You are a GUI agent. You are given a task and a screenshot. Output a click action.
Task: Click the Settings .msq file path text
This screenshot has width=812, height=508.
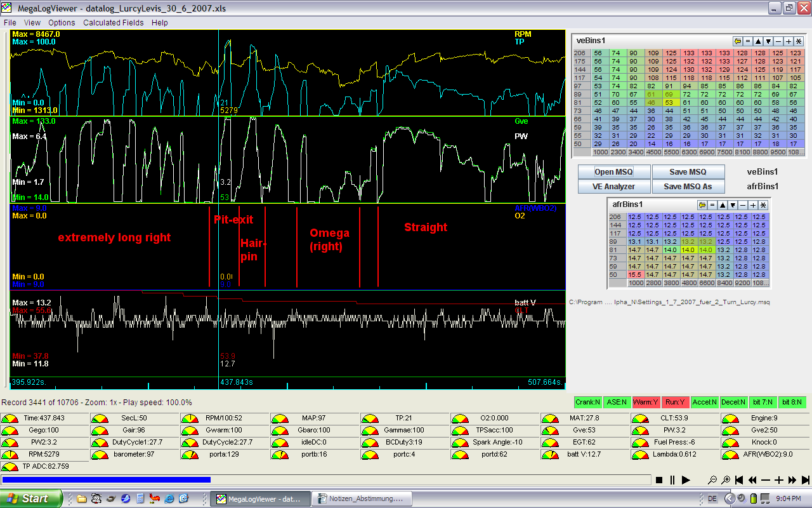click(x=669, y=302)
